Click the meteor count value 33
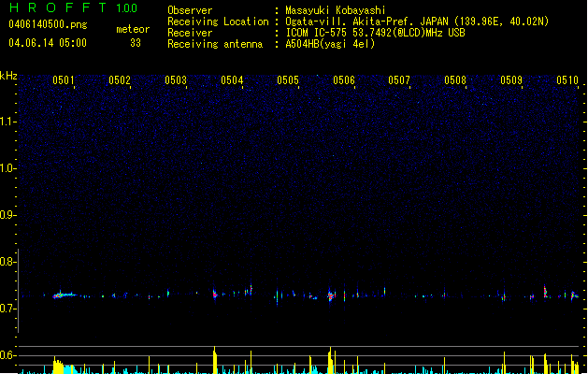Image resolution: width=588 pixels, height=374 pixels. pos(136,43)
